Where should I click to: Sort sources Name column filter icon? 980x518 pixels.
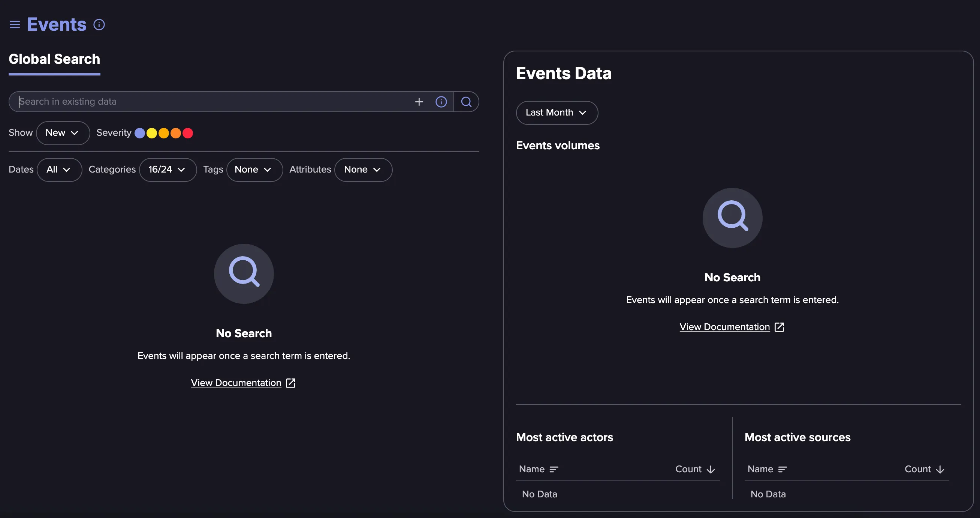783,469
